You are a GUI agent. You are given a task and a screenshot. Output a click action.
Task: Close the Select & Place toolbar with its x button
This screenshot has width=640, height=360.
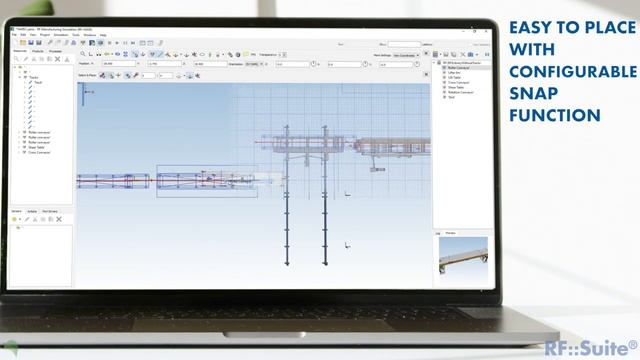point(426,75)
